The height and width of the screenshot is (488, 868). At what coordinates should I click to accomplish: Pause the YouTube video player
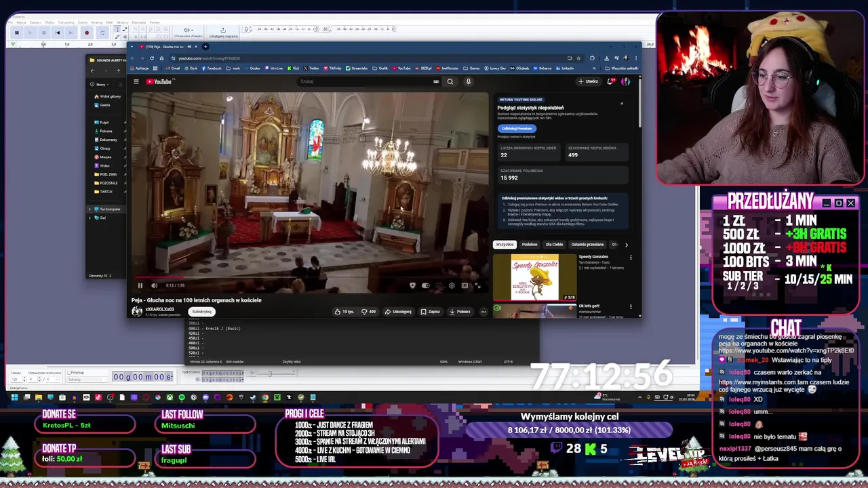[140, 285]
